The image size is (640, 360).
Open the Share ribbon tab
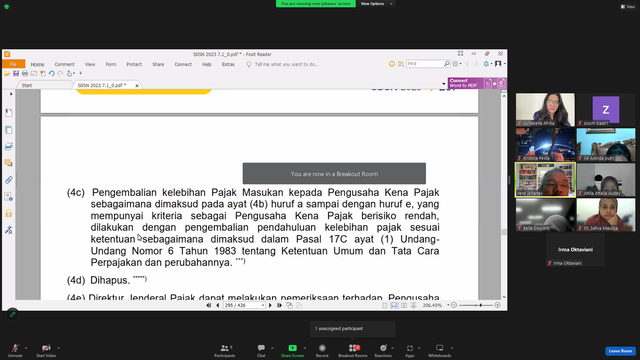158,64
